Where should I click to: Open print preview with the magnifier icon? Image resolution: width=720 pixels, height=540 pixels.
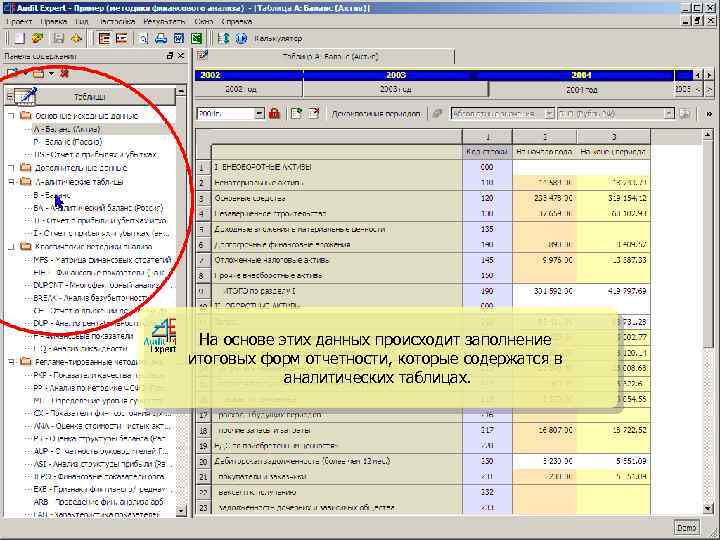(143, 39)
